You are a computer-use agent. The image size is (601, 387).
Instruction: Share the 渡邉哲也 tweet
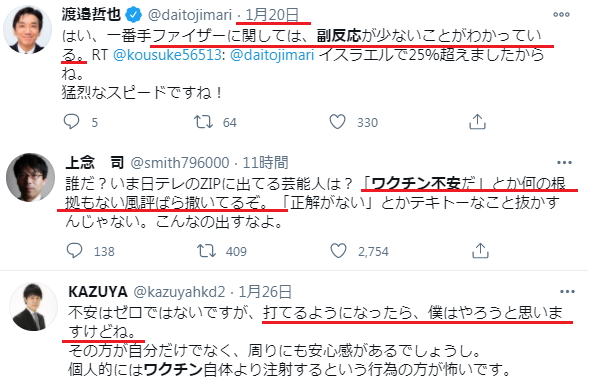click(x=477, y=122)
